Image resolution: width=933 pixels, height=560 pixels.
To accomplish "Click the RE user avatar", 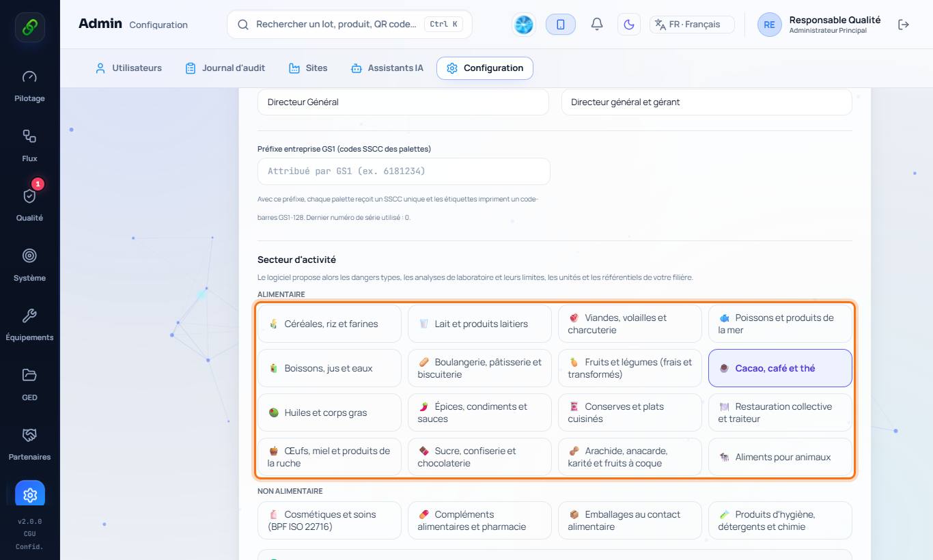I will (769, 25).
